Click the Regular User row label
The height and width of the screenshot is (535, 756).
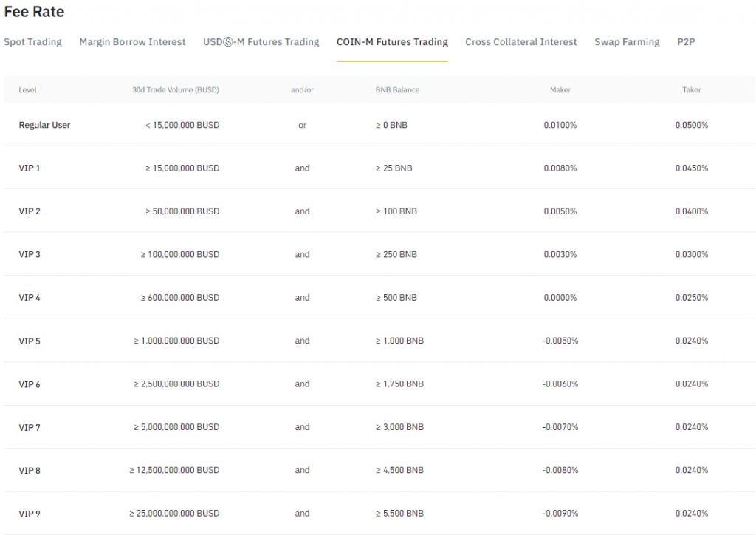click(44, 125)
